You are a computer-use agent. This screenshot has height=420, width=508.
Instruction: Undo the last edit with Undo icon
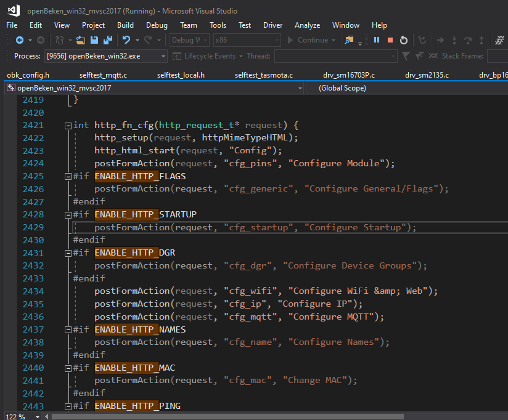126,40
